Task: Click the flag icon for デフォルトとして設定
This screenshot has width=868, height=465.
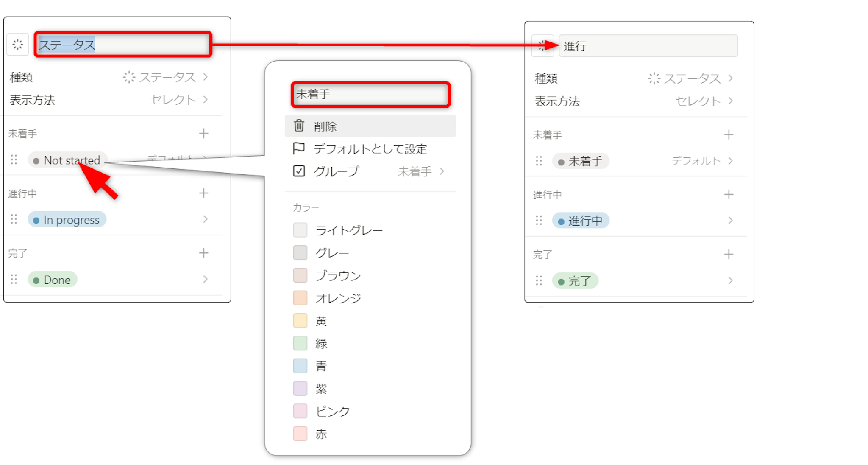Action: pos(299,148)
